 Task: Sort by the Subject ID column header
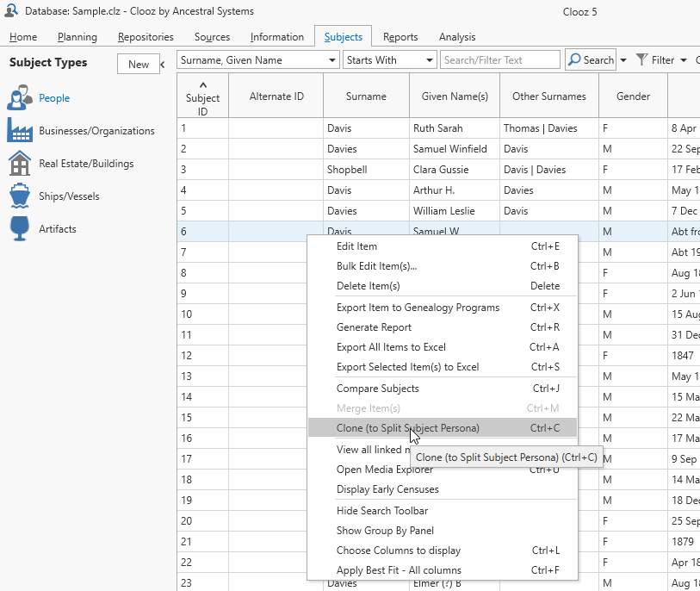click(202, 97)
